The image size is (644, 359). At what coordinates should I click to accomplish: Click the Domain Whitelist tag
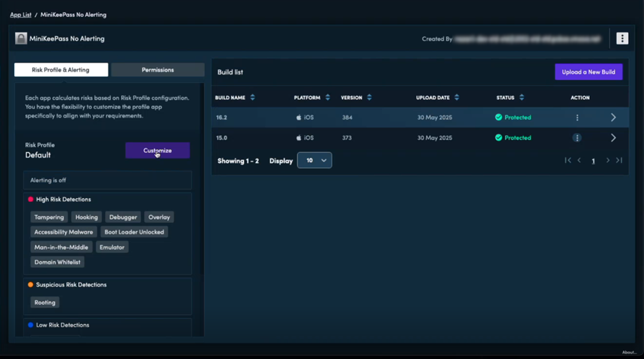click(x=57, y=262)
